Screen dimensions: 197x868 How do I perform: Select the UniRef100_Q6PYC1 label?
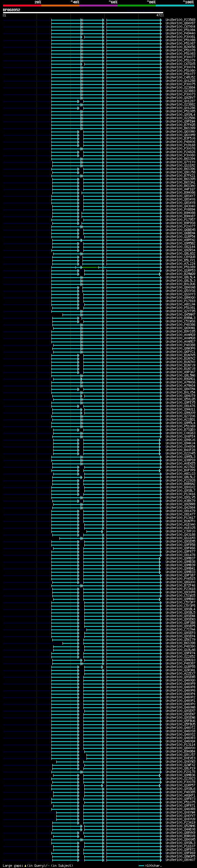(x=180, y=352)
